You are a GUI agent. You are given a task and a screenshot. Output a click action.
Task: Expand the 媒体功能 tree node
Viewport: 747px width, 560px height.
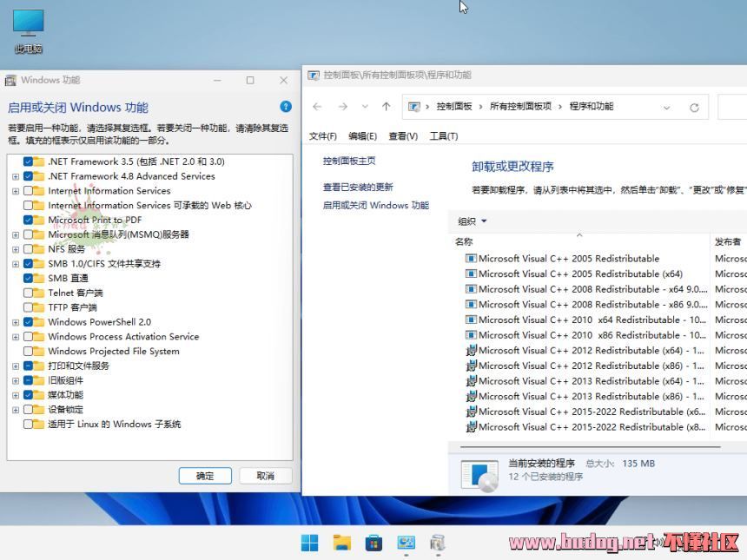14,394
